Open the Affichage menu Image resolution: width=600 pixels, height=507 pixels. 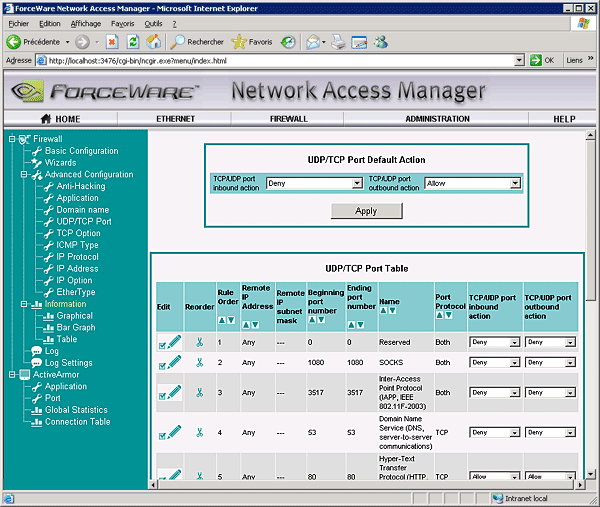point(86,24)
